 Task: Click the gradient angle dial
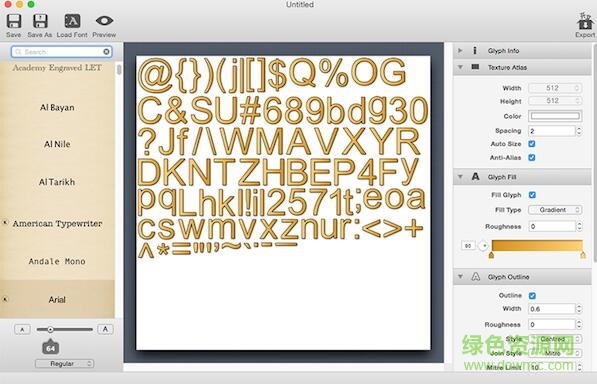(x=483, y=245)
